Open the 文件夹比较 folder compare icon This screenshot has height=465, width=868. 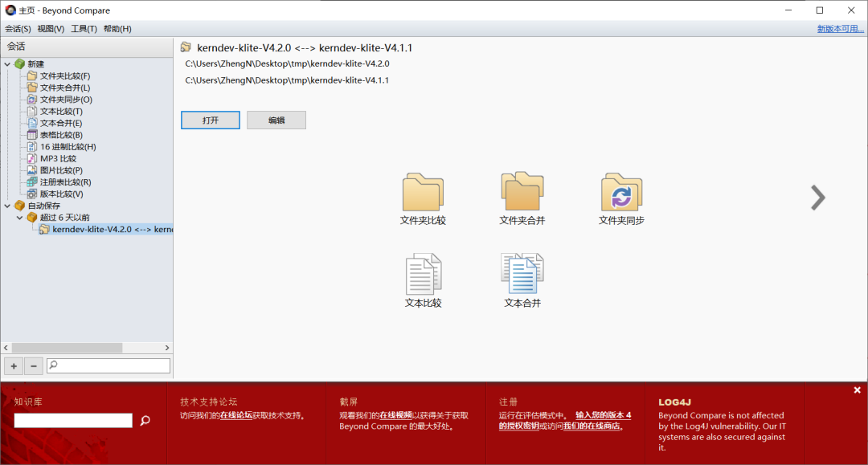tap(423, 193)
